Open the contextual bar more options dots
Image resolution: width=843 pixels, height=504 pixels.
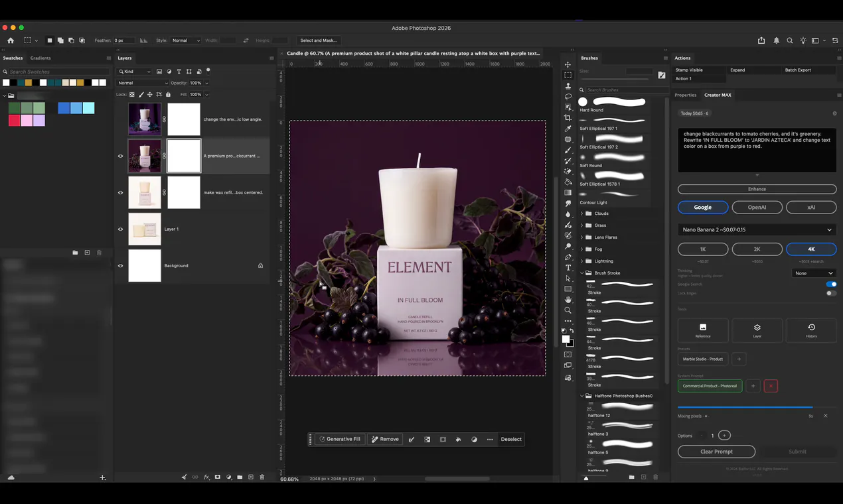pos(490,439)
